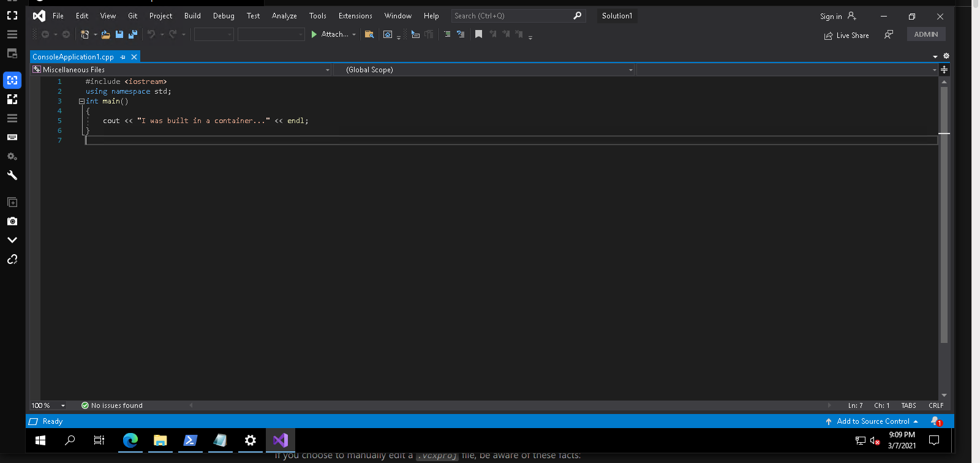Open the Build menu
Screen dimensions: 980x463
[x=192, y=16]
